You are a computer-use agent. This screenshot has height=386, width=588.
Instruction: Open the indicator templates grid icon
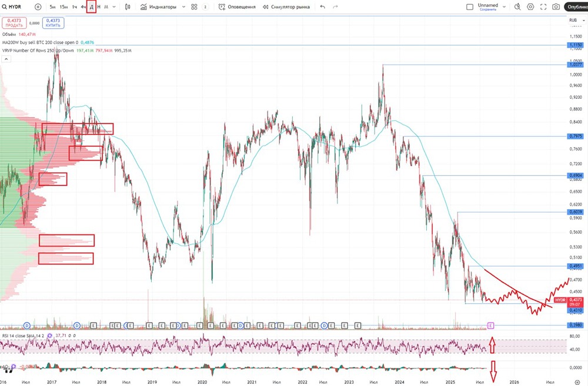coord(194,6)
